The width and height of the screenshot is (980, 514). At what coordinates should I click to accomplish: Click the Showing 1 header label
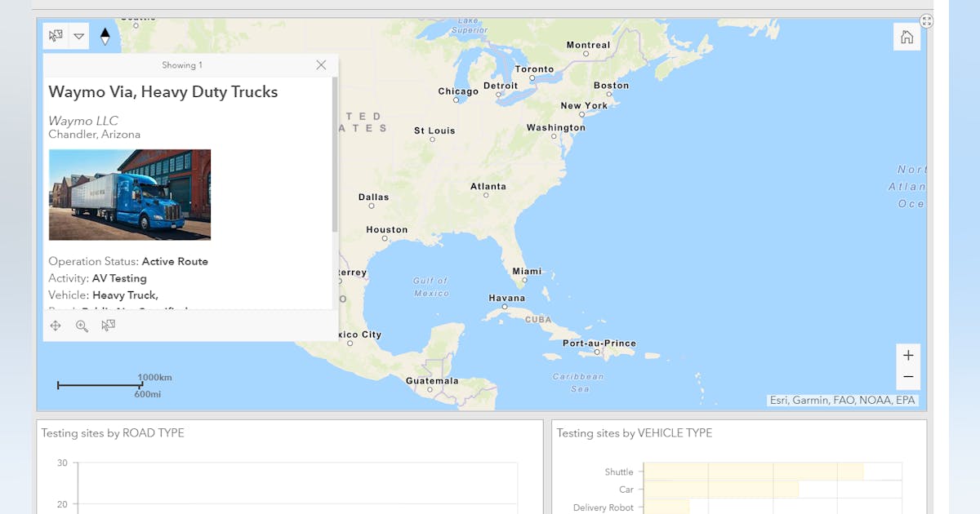(181, 64)
